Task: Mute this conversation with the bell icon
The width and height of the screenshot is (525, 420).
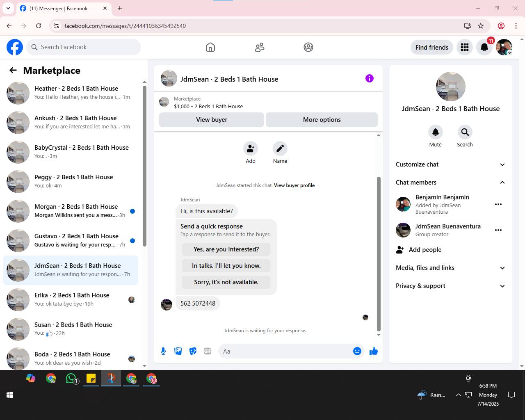Action: 436,132
